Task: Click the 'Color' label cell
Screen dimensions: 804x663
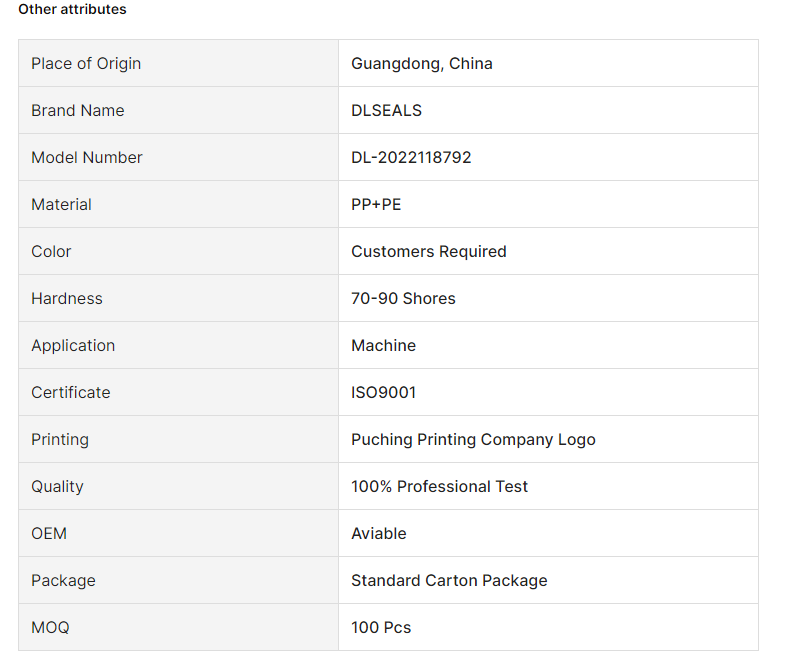Action: [51, 251]
